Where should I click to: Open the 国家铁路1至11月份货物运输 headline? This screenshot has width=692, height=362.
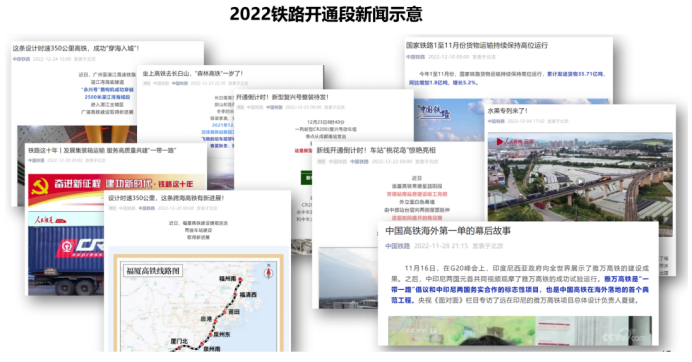[477, 45]
